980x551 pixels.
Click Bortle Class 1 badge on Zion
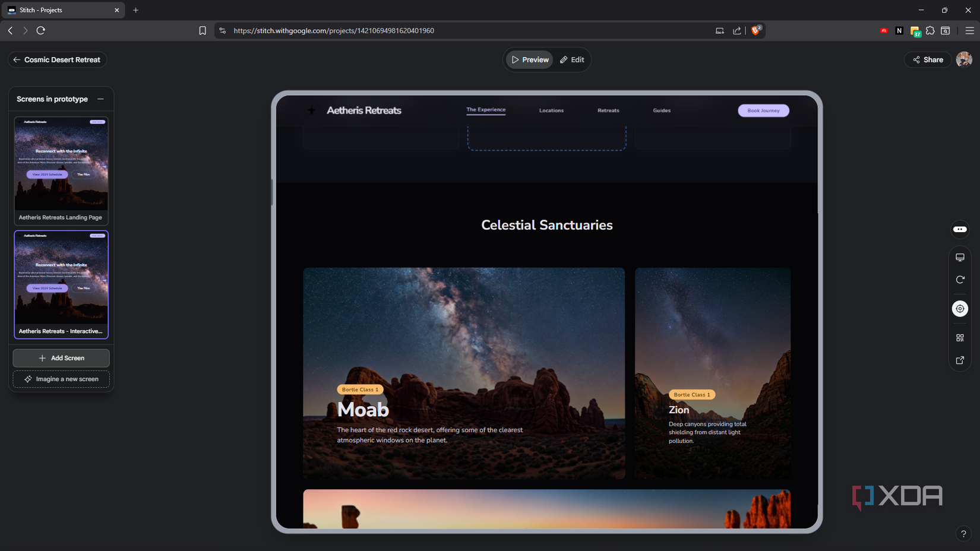pos(692,394)
